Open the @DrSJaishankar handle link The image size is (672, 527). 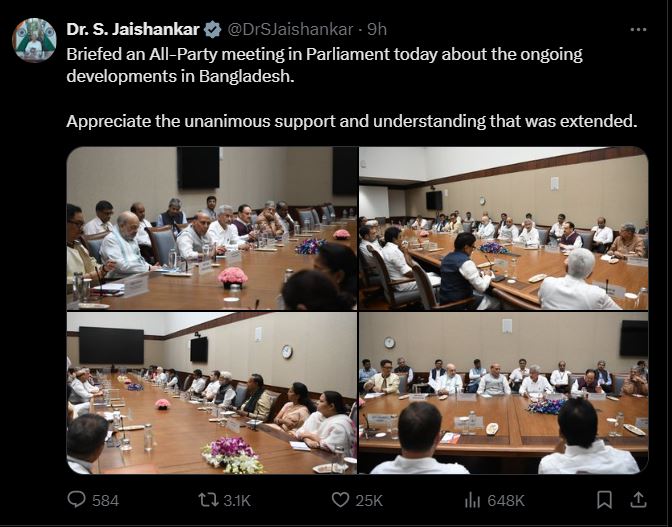(x=290, y=30)
